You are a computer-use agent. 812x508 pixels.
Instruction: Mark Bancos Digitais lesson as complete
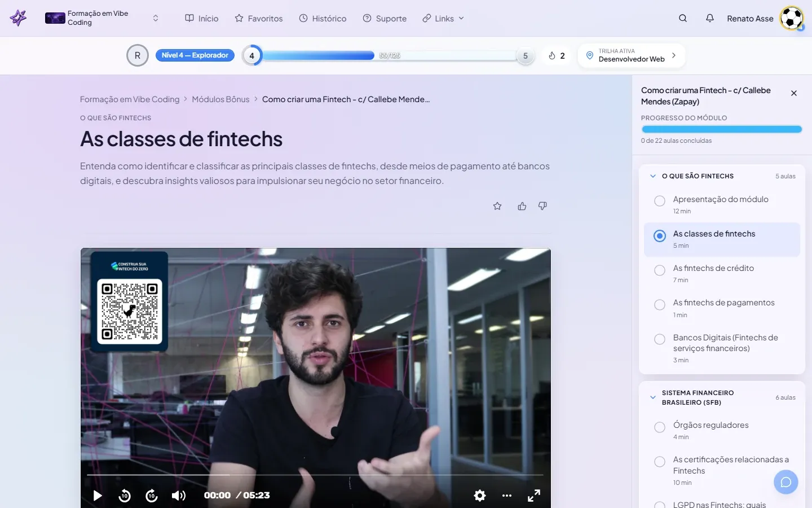tap(660, 339)
